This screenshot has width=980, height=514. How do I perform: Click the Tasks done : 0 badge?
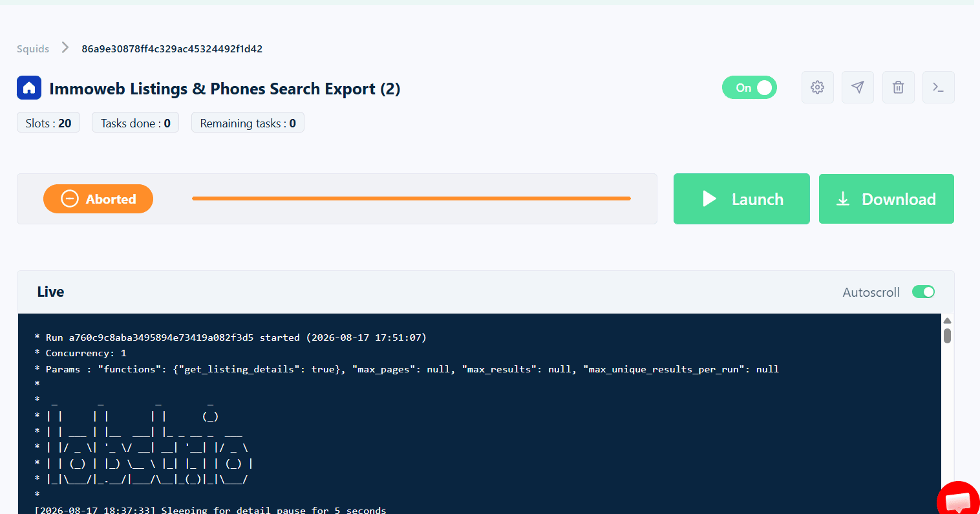point(136,123)
